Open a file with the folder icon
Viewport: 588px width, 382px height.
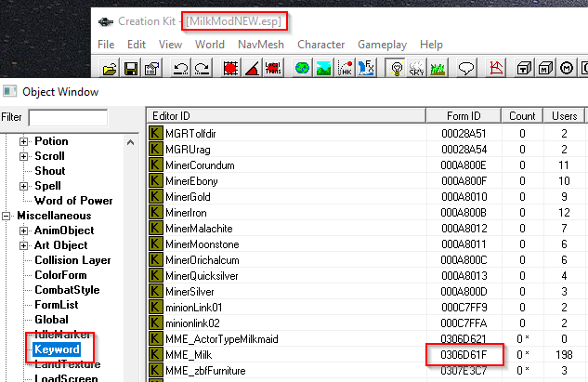tap(110, 68)
